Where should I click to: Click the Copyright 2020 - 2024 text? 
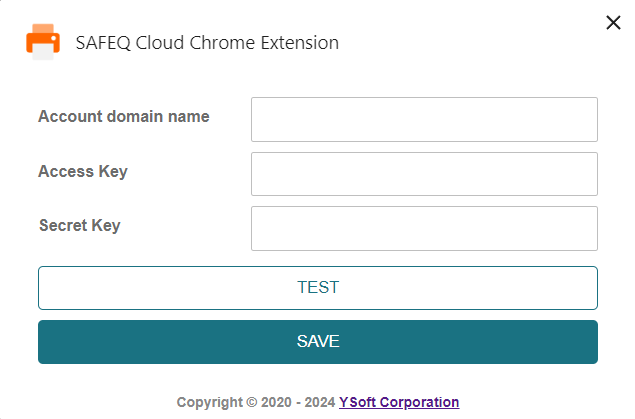[x=256, y=402]
